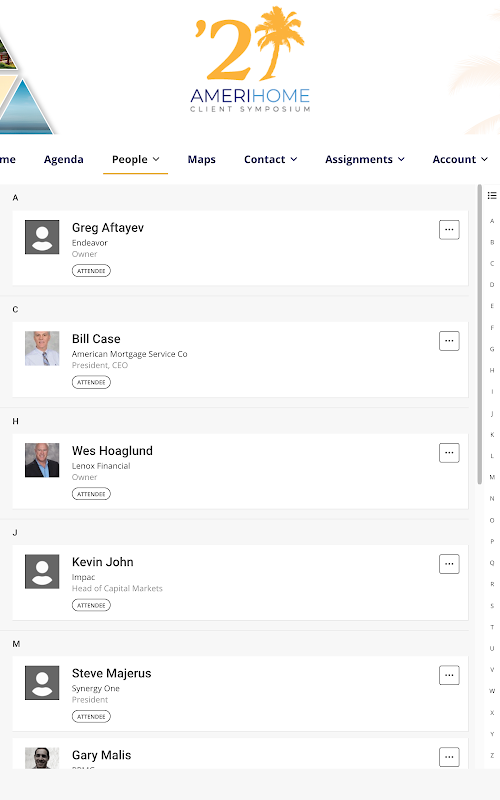Open more options for Gary Malis

click(449, 757)
